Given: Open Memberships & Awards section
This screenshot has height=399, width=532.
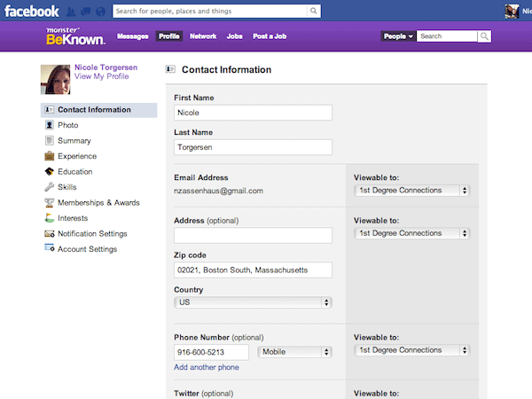Looking at the screenshot, I should pyautogui.click(x=98, y=202).
